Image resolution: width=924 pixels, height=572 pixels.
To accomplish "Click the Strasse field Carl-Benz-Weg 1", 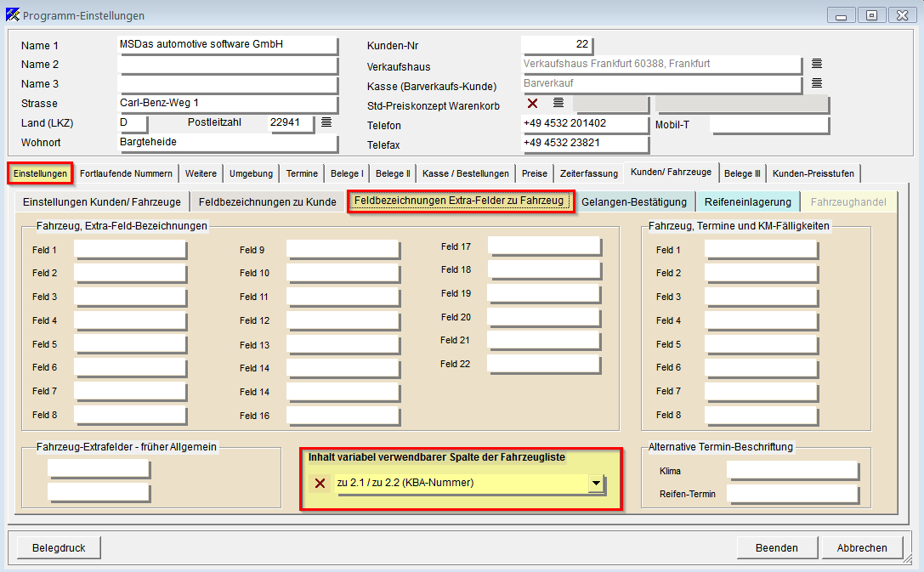I will [228, 103].
